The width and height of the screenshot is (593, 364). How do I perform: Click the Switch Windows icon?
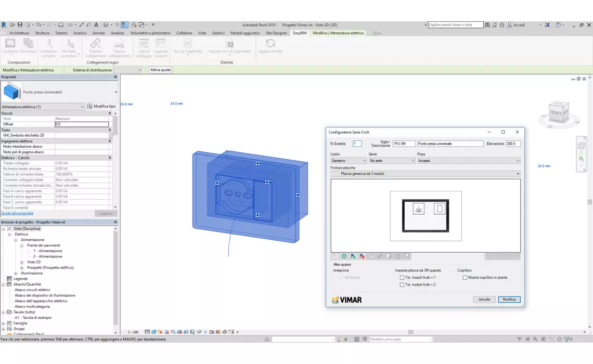(142, 25)
